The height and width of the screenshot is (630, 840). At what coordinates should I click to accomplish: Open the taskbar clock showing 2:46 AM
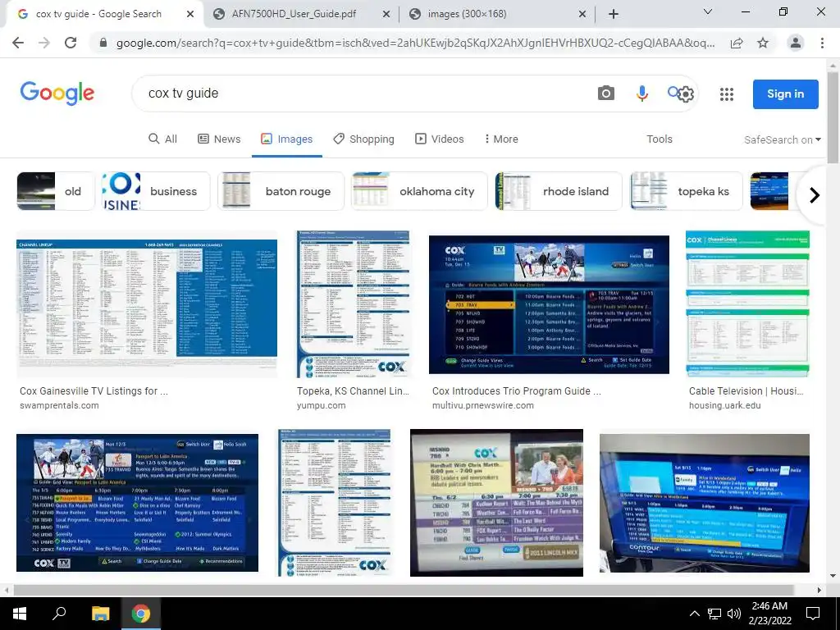click(x=769, y=614)
